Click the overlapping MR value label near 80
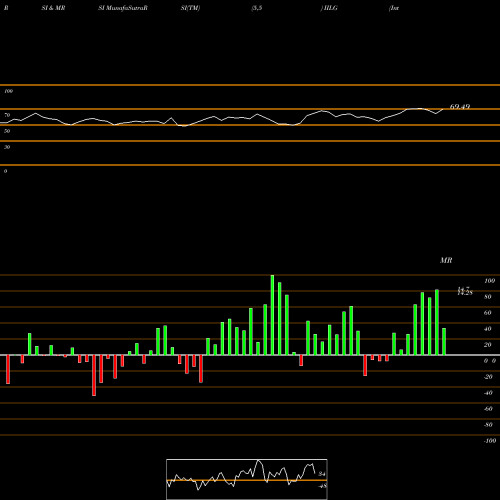The image size is (500, 500). 465,291
